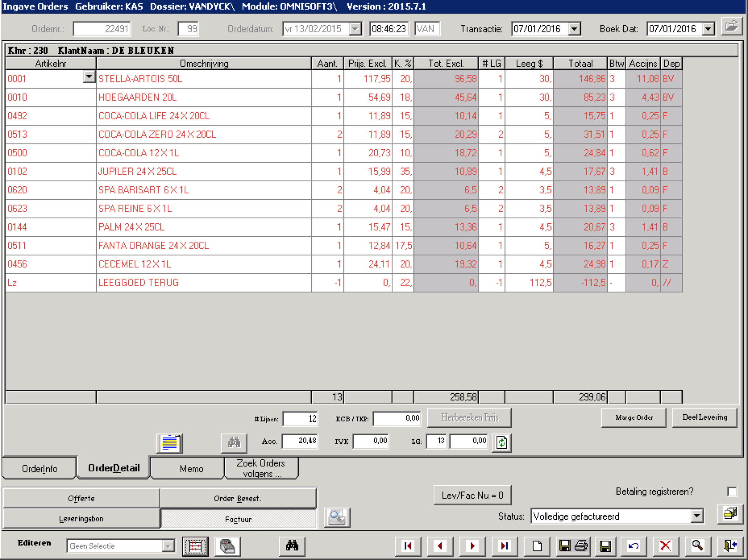Click the Totaal column header
This screenshot has height=560, width=748.
coord(580,64)
